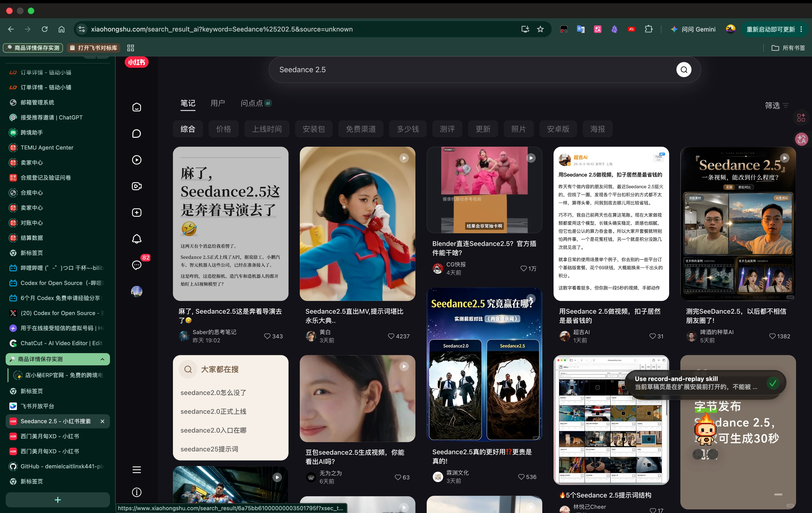
Task: Open suggested search seedance2.0入口在哪
Action: point(213,431)
